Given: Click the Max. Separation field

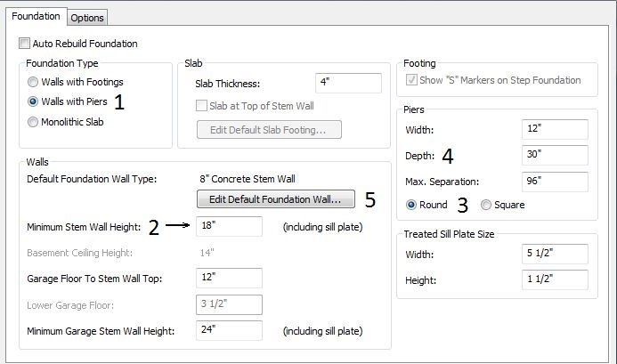Looking at the screenshot, I should pos(555,182).
